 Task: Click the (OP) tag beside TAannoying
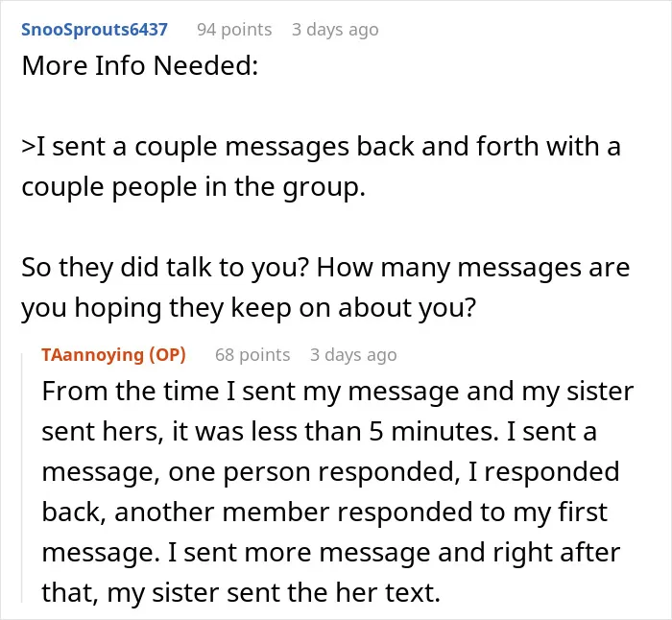(167, 355)
